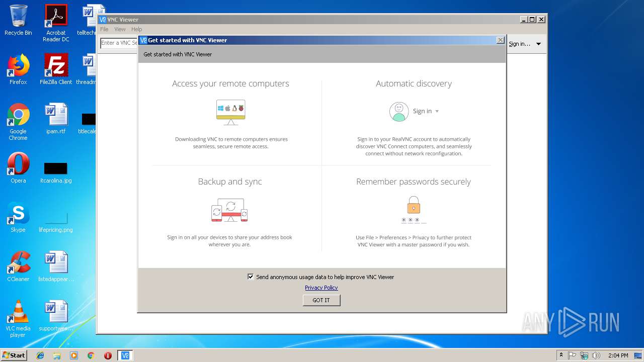Click the taskbar clock 2:04 PM

click(x=618, y=355)
